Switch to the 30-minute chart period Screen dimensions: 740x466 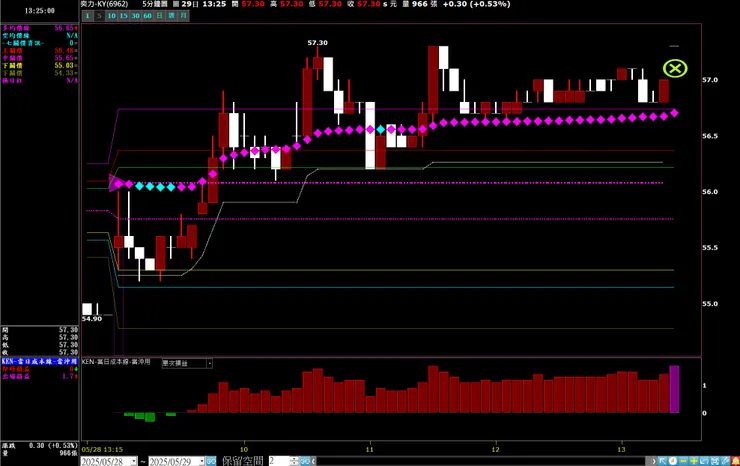(x=135, y=16)
